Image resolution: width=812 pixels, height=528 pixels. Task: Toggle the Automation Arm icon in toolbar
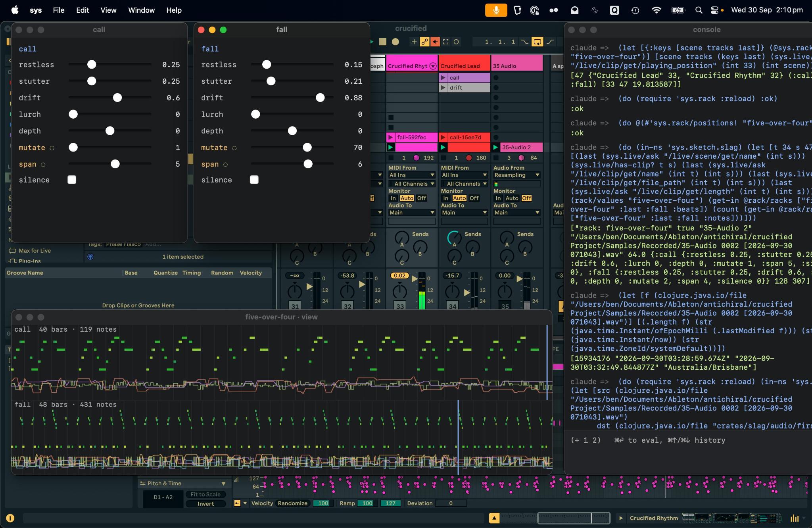(424, 42)
